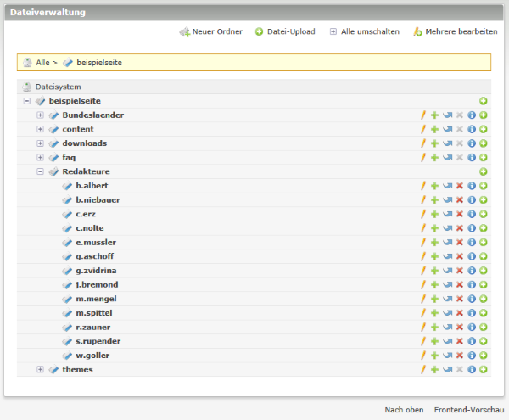The image size is (509, 420).
Task: Expand the Bundeslaender folder
Action: 40,115
